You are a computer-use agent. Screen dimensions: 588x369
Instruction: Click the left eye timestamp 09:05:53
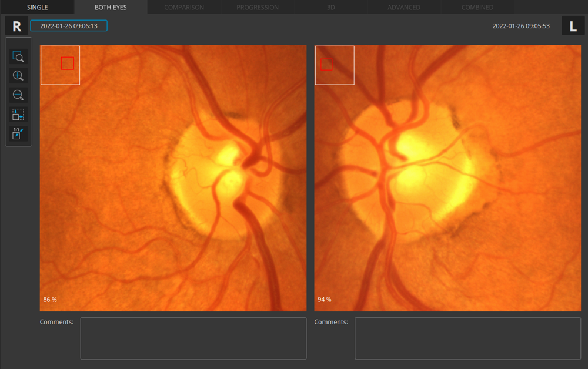[521, 26]
